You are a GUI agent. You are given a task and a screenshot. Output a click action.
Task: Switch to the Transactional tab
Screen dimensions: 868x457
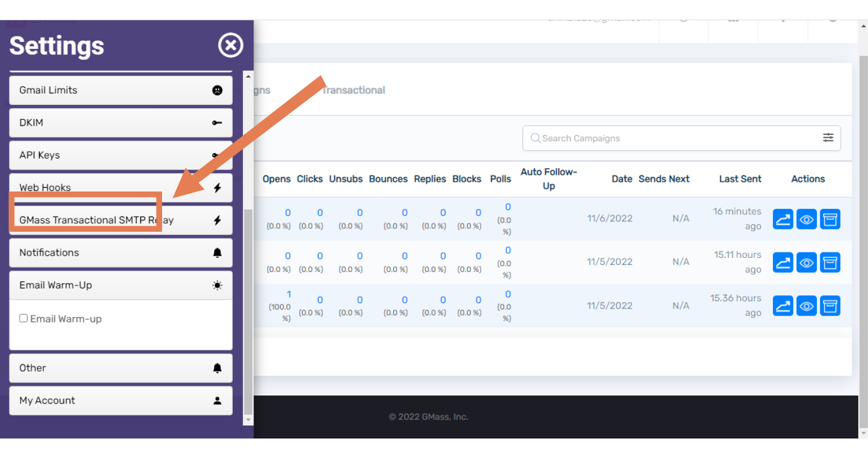click(x=354, y=90)
